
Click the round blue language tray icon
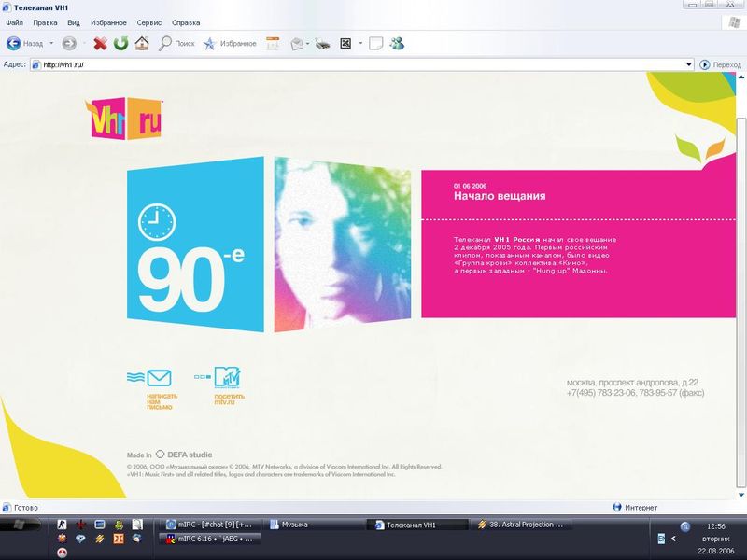point(685,526)
